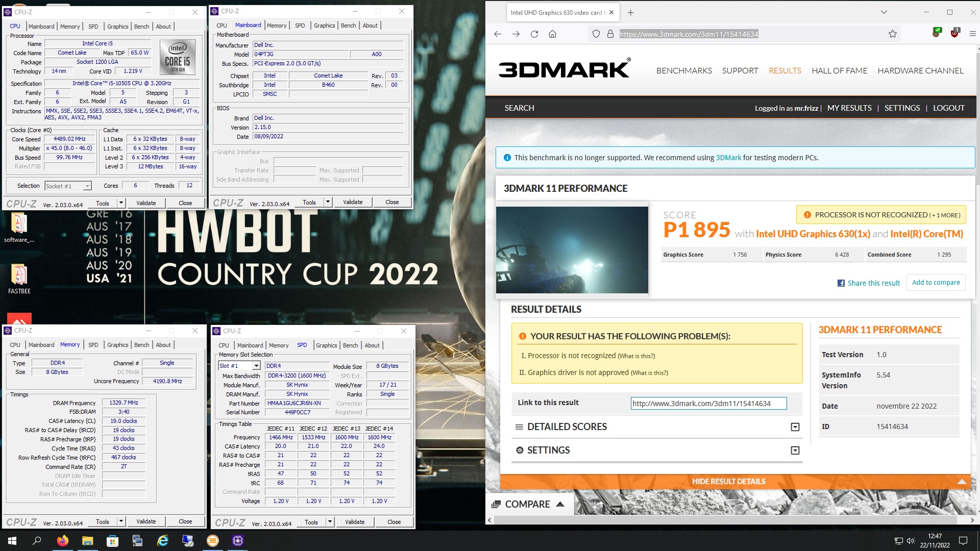Image resolution: width=980 pixels, height=551 pixels.
Task: Click the result link text field
Action: pyautogui.click(x=708, y=404)
